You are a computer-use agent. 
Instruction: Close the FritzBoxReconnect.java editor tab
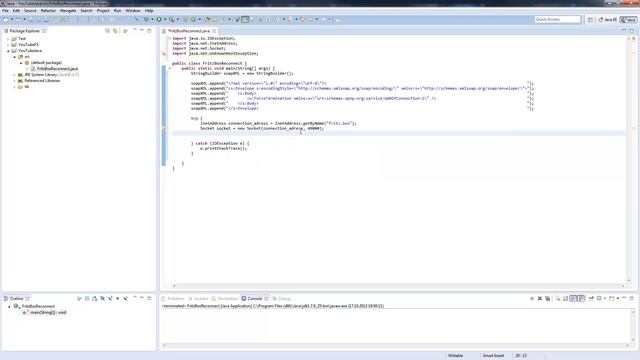coord(214,31)
